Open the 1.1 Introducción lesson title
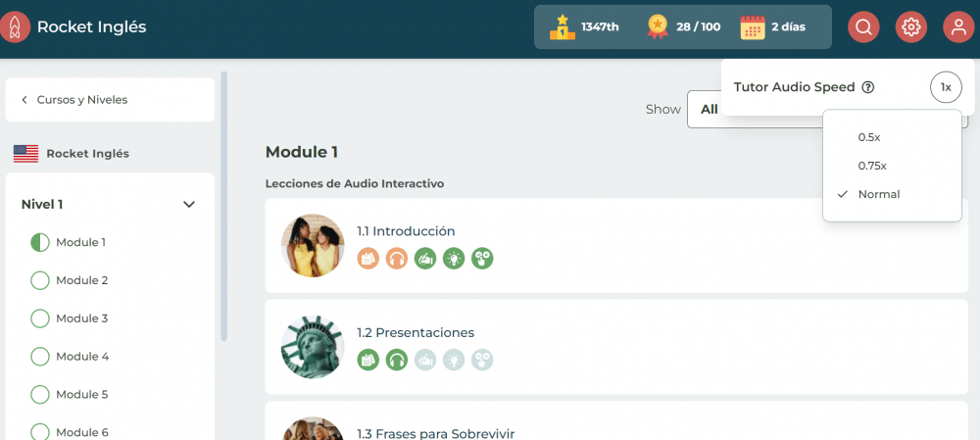The image size is (980, 440). coord(406,231)
